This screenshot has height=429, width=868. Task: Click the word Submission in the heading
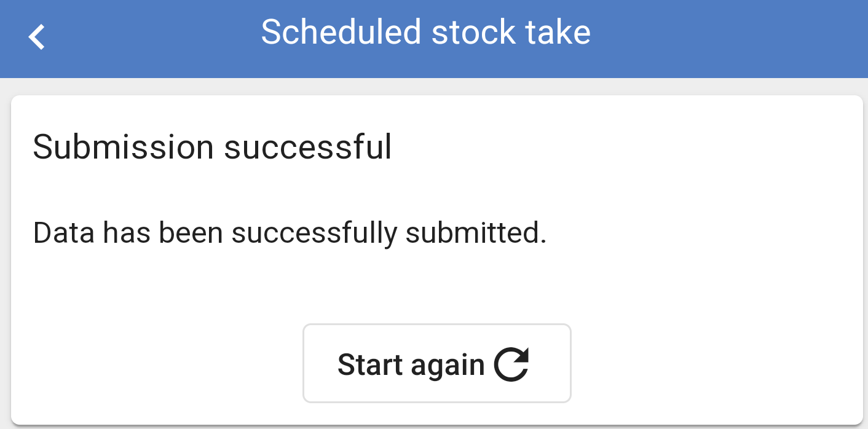(124, 148)
